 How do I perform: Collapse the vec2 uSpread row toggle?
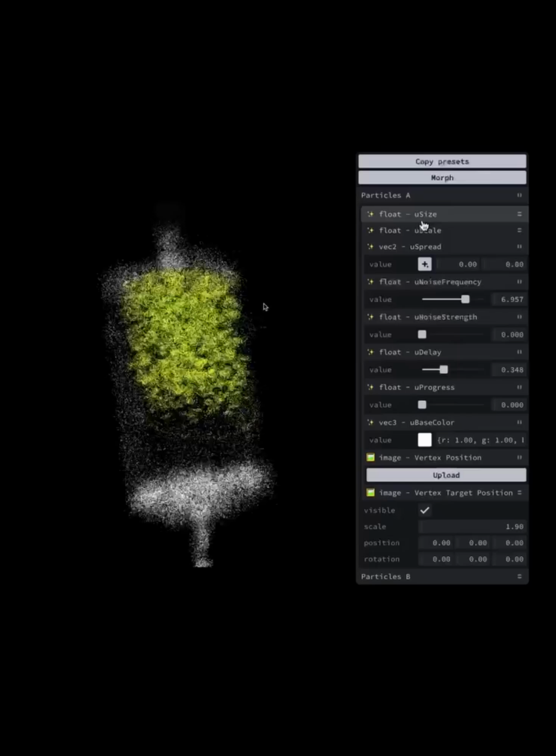tap(519, 246)
